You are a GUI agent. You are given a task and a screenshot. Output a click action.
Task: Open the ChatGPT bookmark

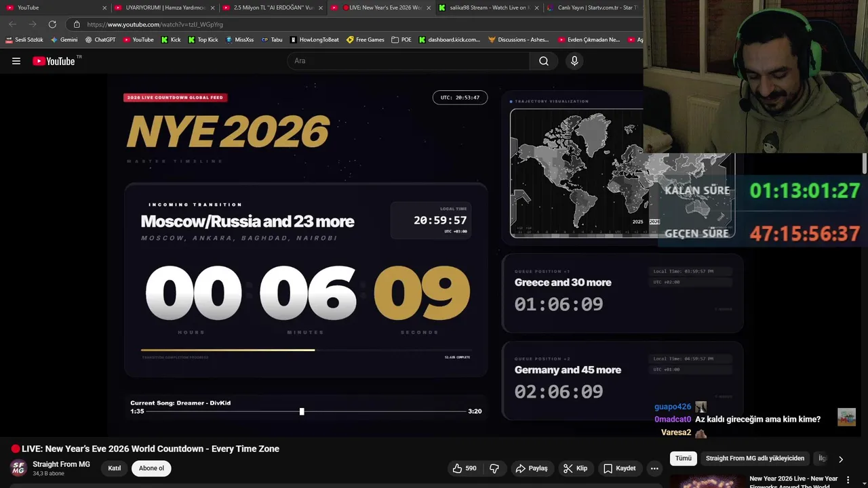point(100,40)
